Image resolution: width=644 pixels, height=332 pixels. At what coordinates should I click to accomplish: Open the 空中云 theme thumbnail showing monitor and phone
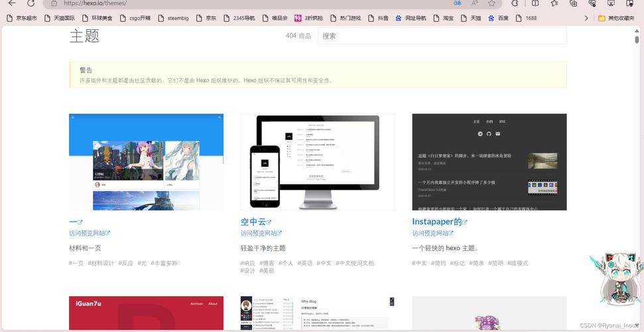[318, 161]
